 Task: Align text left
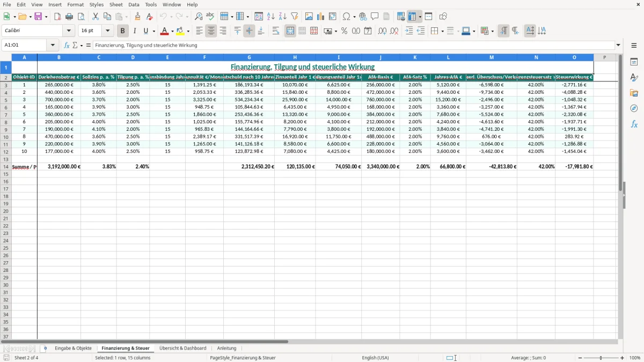[199, 31]
